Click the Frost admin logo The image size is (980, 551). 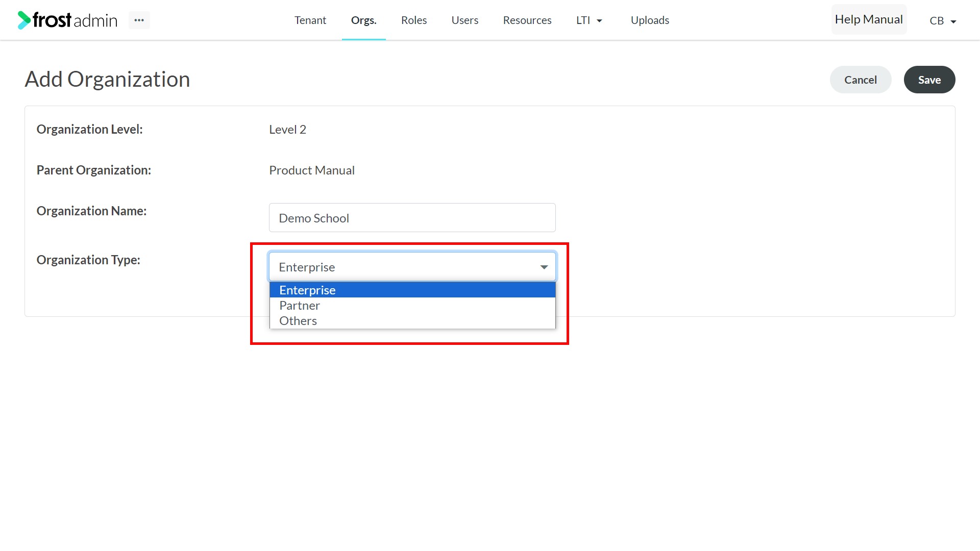click(x=67, y=20)
